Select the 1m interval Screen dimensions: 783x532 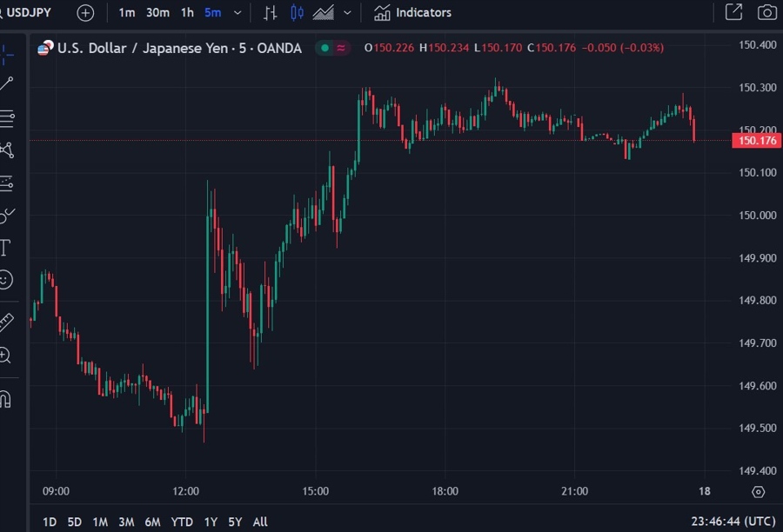click(x=127, y=12)
